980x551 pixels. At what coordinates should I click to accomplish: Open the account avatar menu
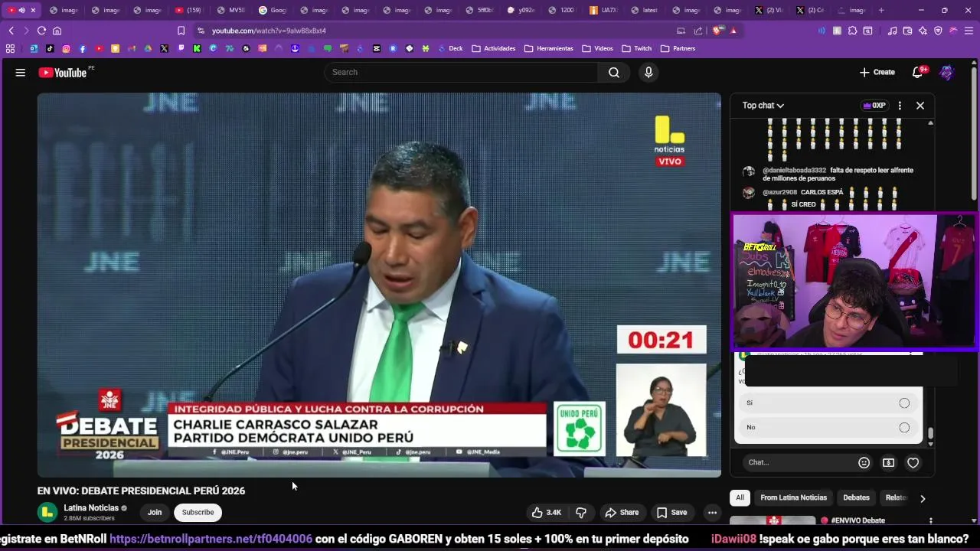(x=947, y=73)
